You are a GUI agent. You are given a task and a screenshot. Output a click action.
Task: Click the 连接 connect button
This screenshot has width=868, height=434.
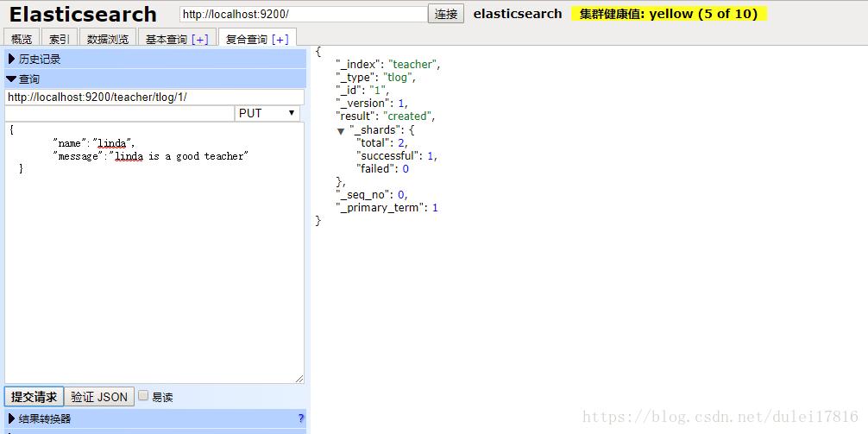pos(445,15)
